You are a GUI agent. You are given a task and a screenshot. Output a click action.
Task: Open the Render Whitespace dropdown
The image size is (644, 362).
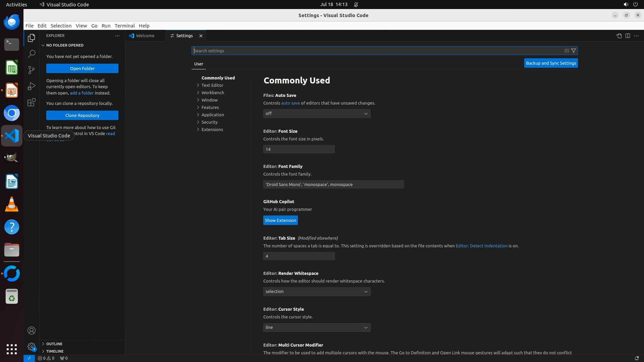pos(317,292)
